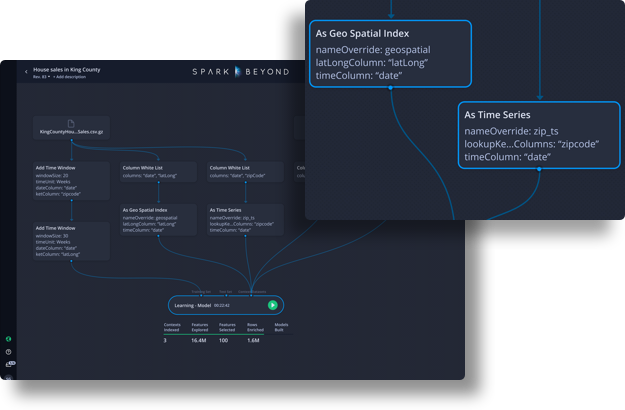
Task: Click the file icon in the dataset node
Action: click(71, 124)
